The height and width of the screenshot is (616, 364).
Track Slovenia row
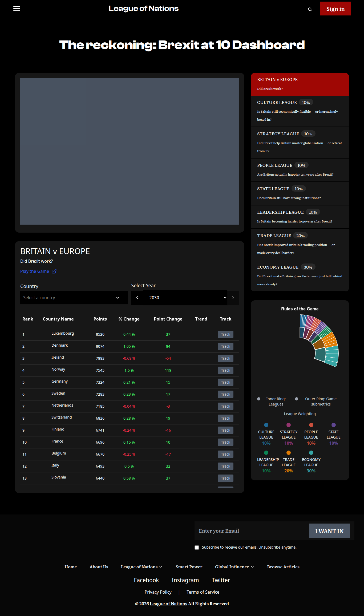click(x=225, y=478)
